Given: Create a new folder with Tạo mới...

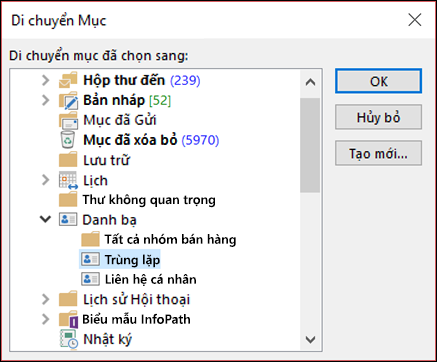Looking at the screenshot, I should point(378,153).
